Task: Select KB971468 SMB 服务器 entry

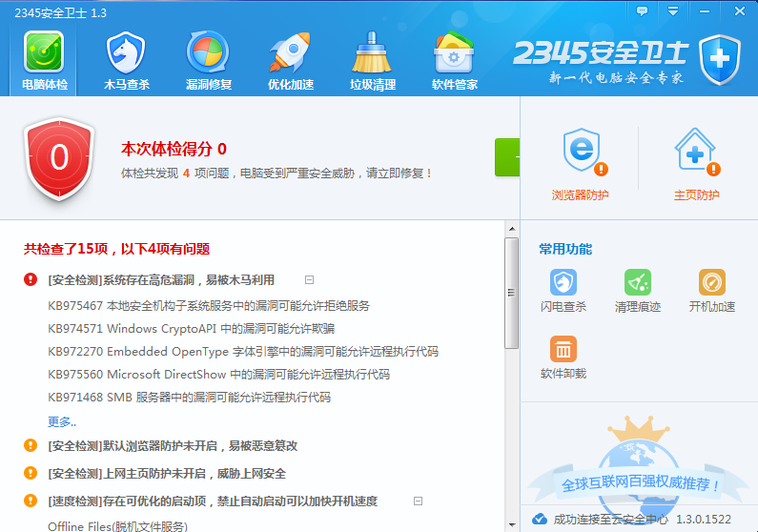Action: tap(189, 398)
